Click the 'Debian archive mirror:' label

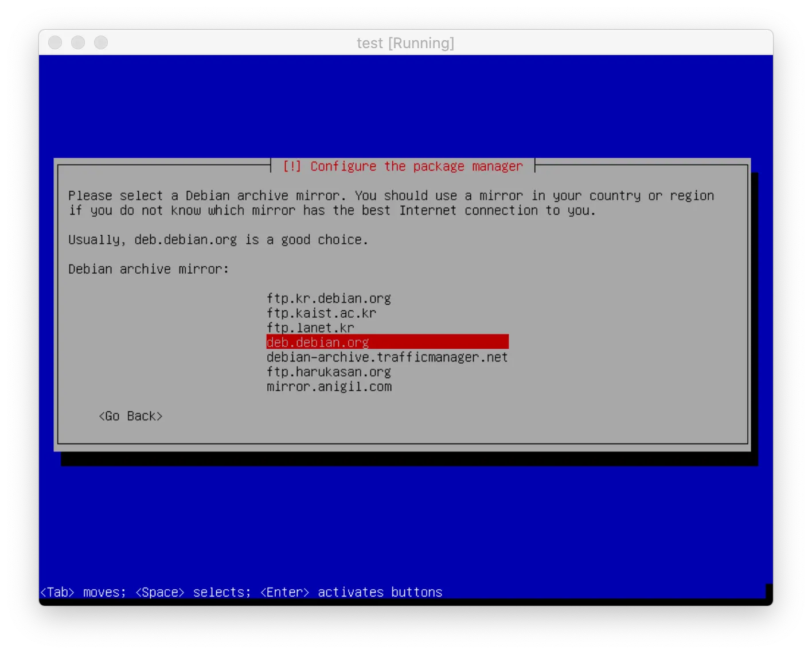coord(149,269)
